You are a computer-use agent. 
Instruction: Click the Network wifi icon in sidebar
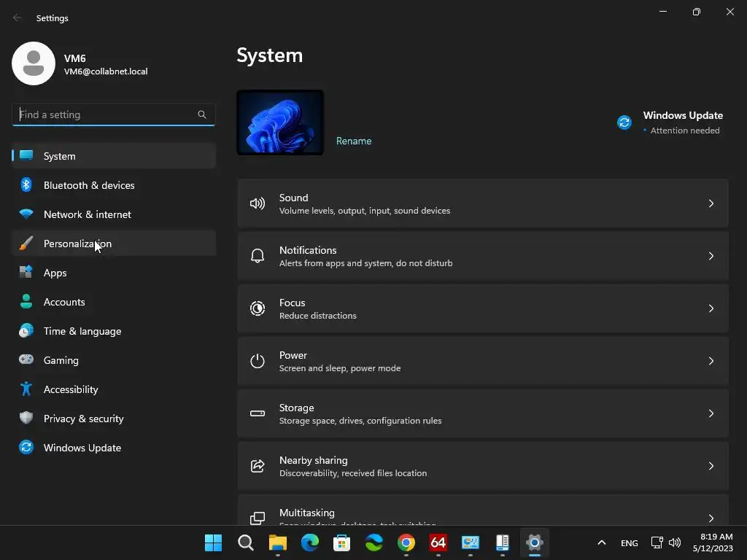pos(26,214)
